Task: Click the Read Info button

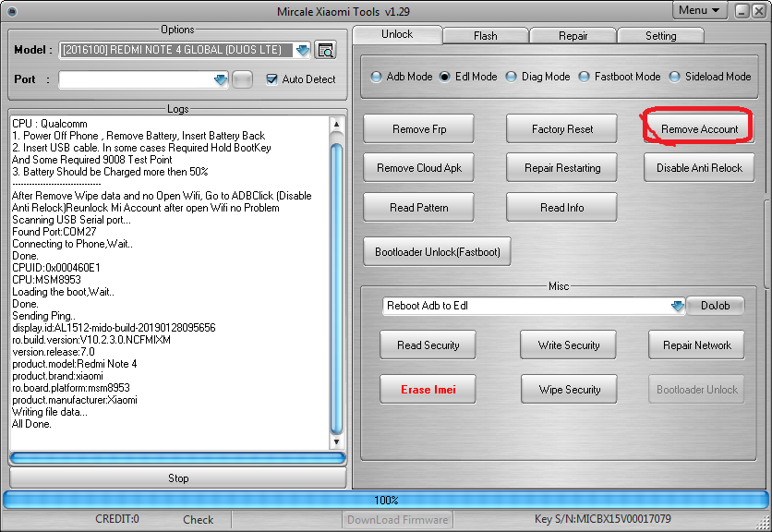Action: [x=561, y=208]
